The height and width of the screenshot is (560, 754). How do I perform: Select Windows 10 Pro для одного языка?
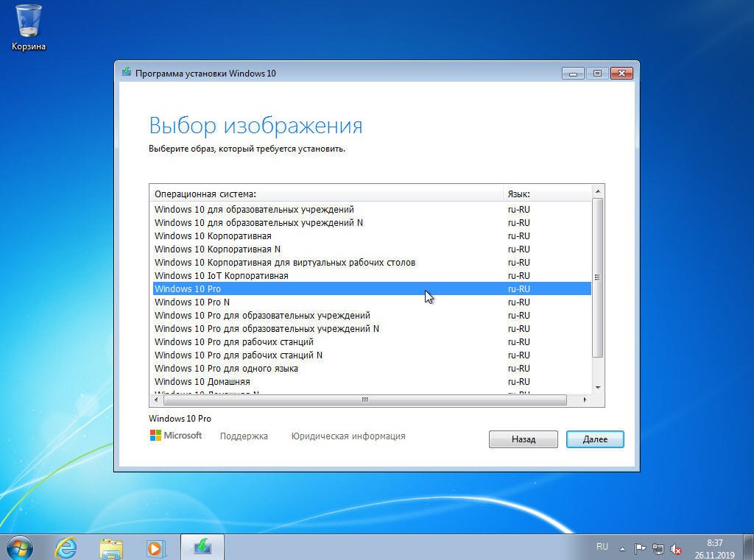point(372,368)
